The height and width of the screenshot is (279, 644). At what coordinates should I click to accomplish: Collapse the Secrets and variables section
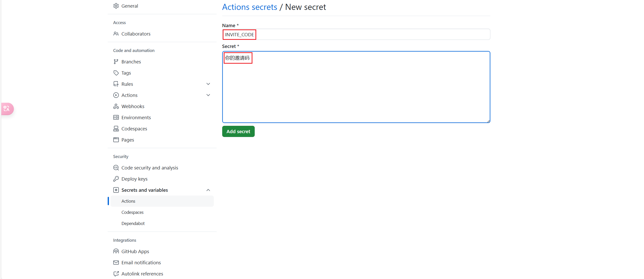208,190
